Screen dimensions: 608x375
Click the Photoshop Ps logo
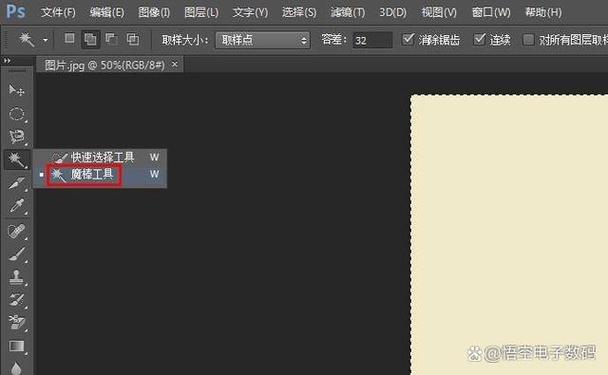(x=16, y=11)
